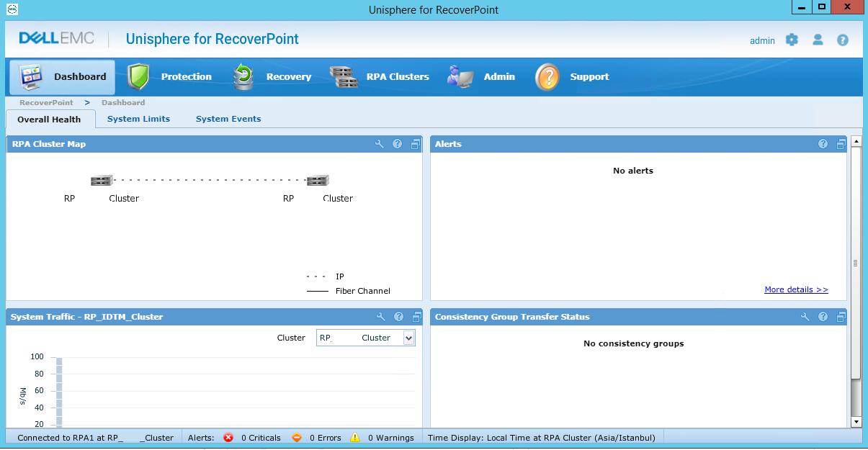Click the RecoverPoint breadcrumb link
The height and width of the screenshot is (450, 868).
coord(46,102)
